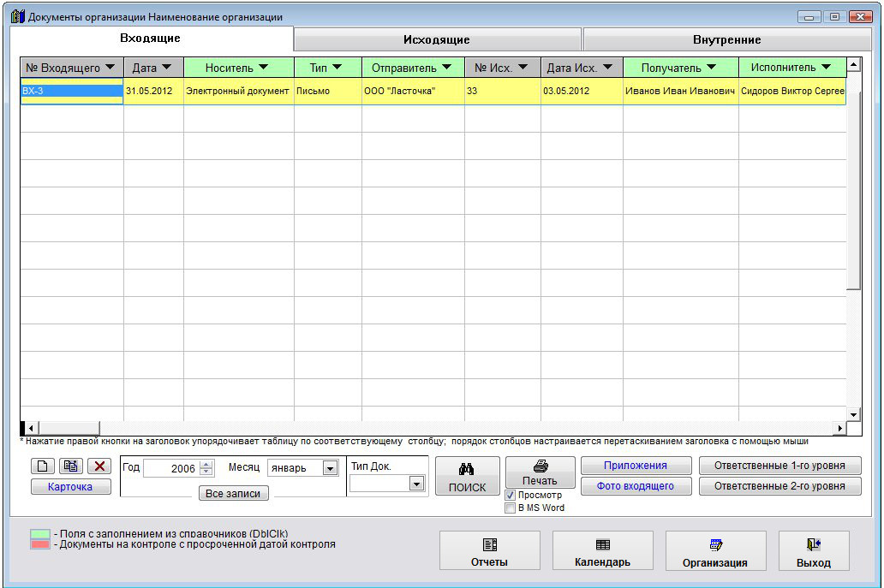This screenshot has width=884, height=588.
Task: Click the binoculars ПОИСК button
Action: tap(467, 477)
